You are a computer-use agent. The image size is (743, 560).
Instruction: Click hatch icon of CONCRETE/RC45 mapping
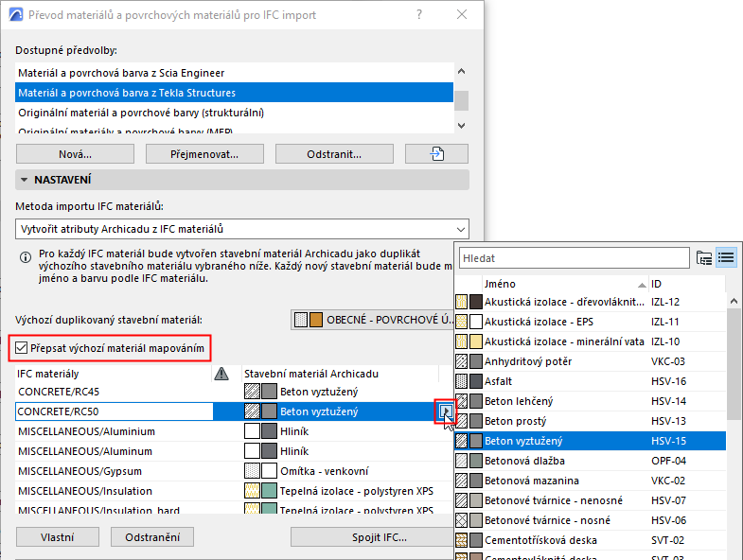[252, 392]
